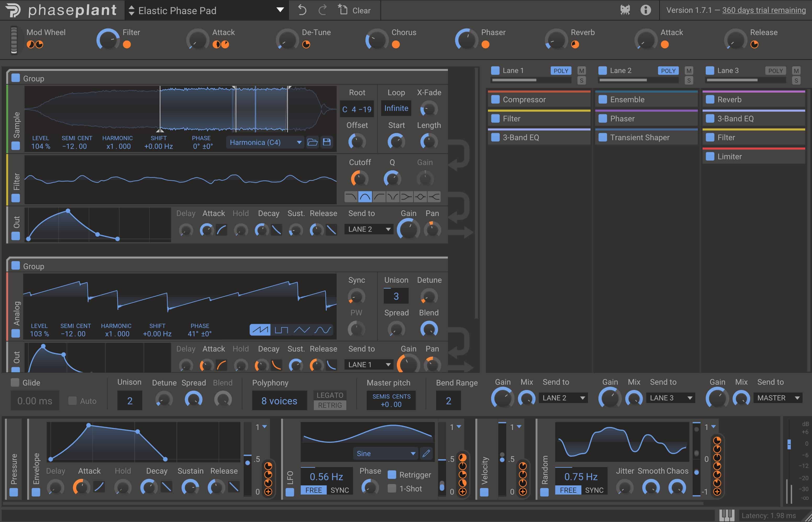Screen dimensions: 812x522
Task: Toggle the Transient Shaper enable box
Action: [x=602, y=137]
